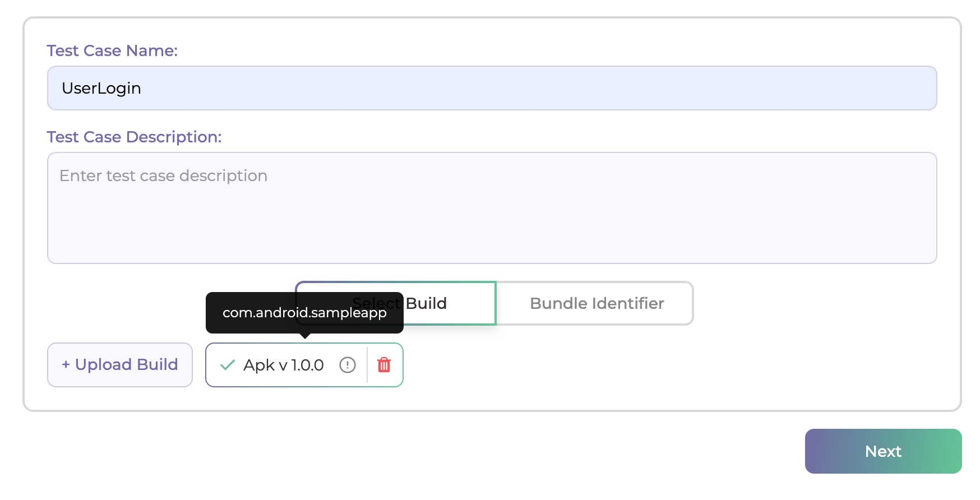Click the "Test Case Name:" label
Viewport: 980px width, 500px height.
[x=112, y=50]
